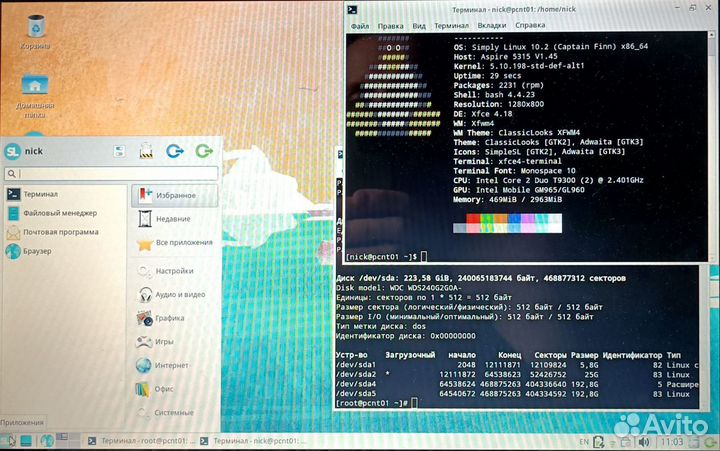Toggle the EN keyboard layout indicator

point(584,441)
